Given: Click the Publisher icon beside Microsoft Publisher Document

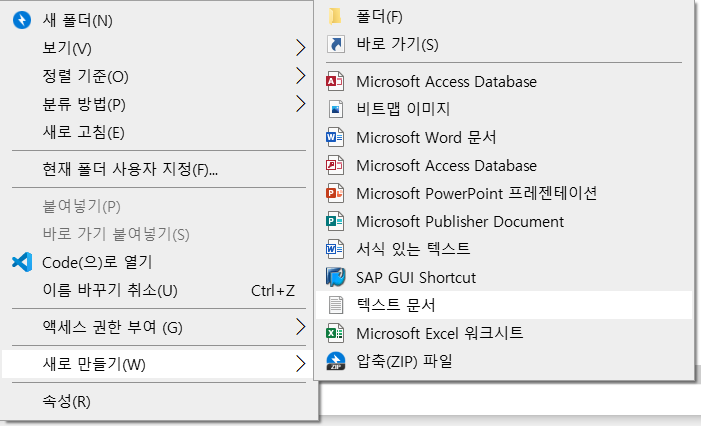Looking at the screenshot, I should click(x=335, y=221).
